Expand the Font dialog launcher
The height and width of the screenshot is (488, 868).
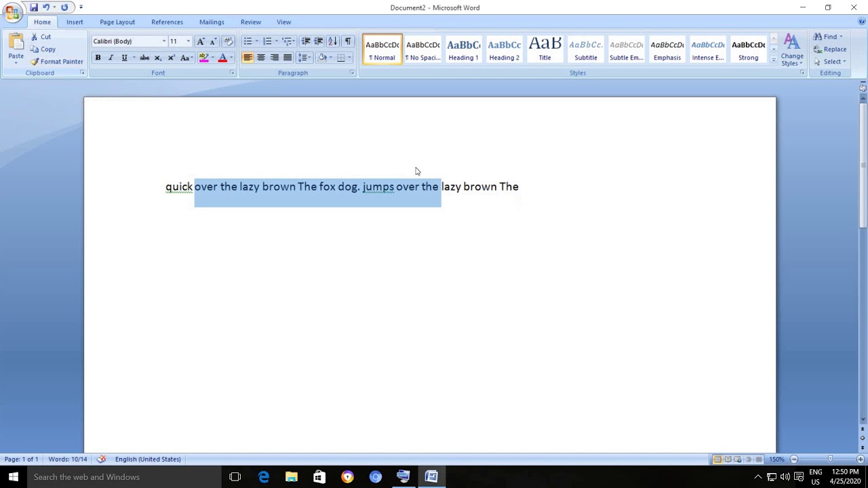click(232, 73)
